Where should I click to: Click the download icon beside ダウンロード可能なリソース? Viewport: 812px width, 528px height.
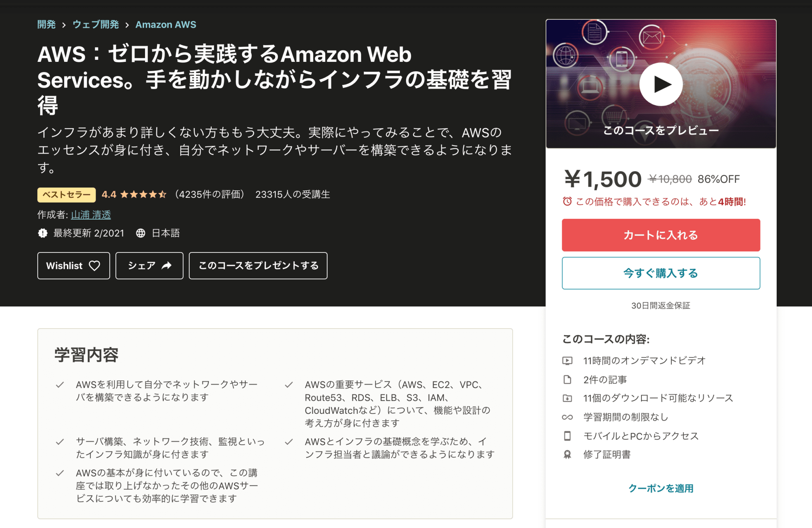click(x=568, y=398)
